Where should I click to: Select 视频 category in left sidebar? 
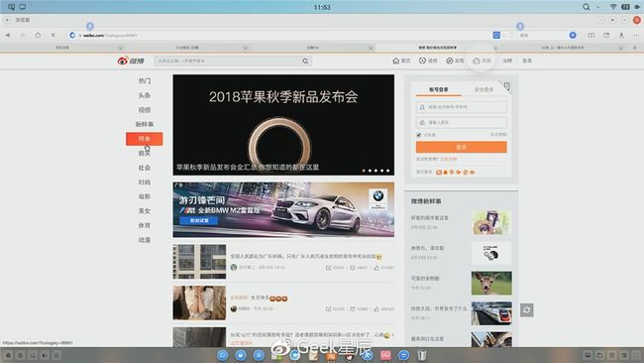pos(145,110)
